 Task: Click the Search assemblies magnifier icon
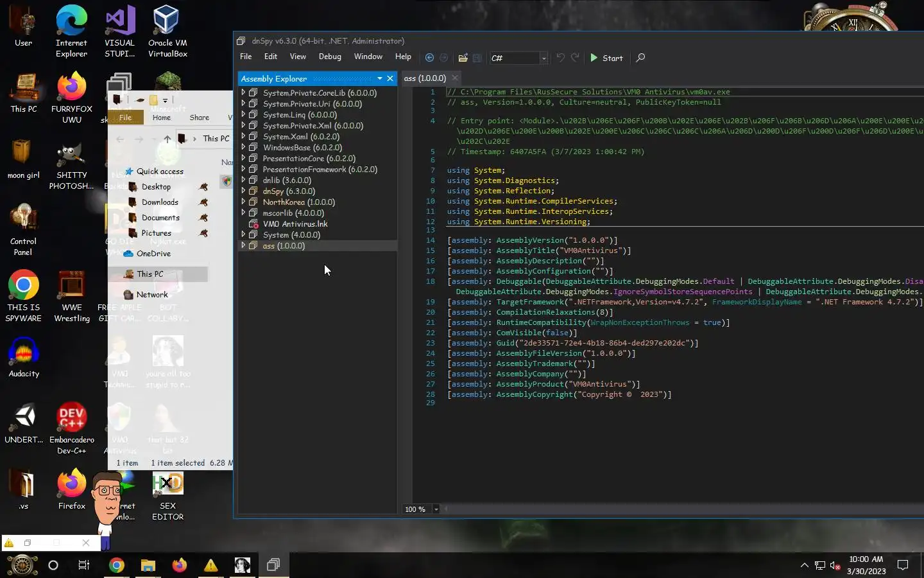640,58
